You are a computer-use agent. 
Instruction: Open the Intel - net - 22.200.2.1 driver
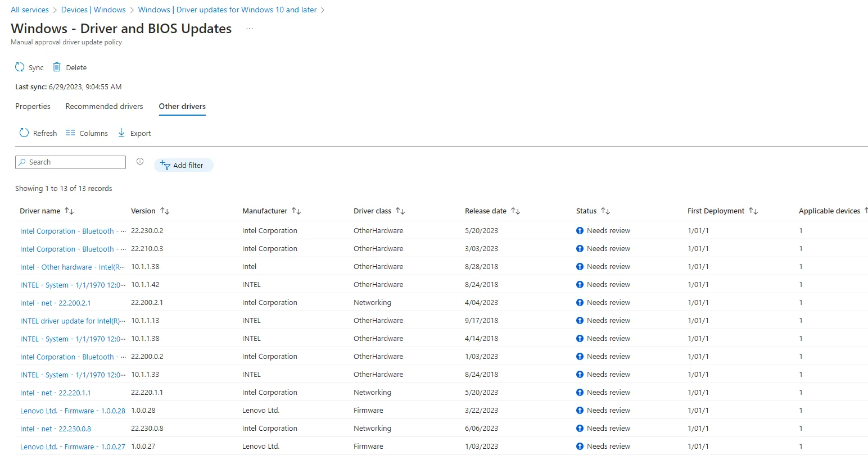[x=55, y=303]
